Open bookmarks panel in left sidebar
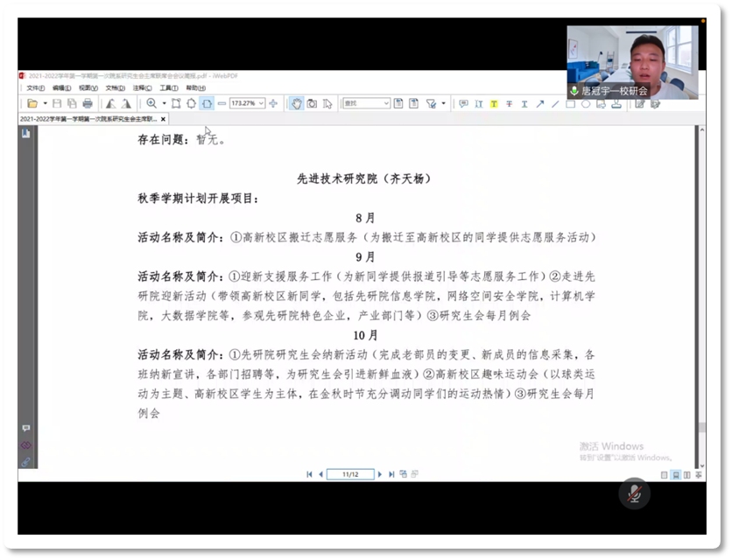This screenshot has width=732, height=560. [x=25, y=133]
